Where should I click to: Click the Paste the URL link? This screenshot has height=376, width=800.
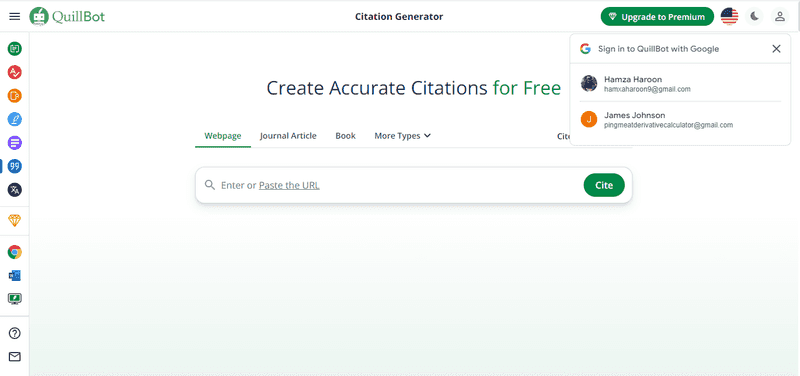point(289,185)
